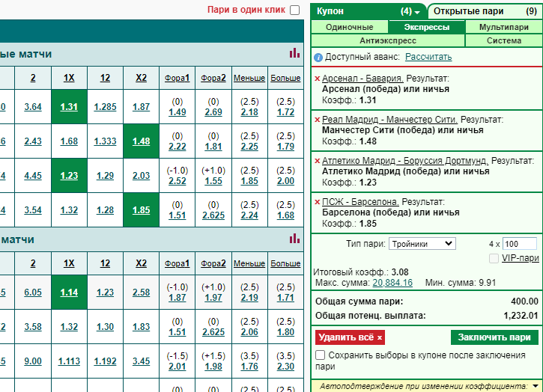Select Фора2 odds 2.69
Image resolution: width=543 pixels, height=392 pixels.
tap(213, 112)
